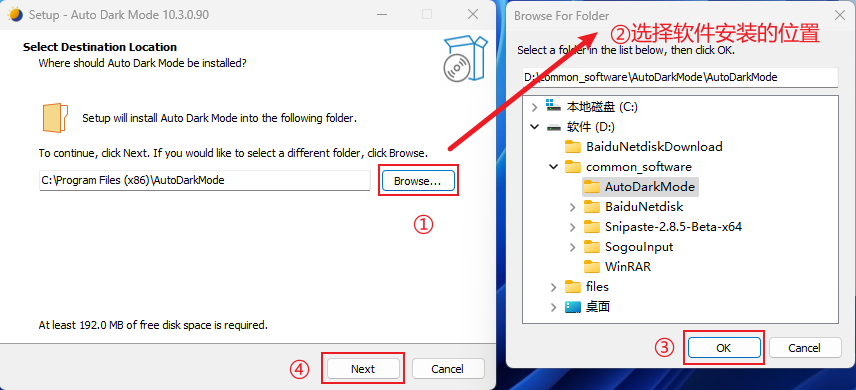Expand the files folder
Screen dimensions: 856x390
pyautogui.click(x=554, y=287)
